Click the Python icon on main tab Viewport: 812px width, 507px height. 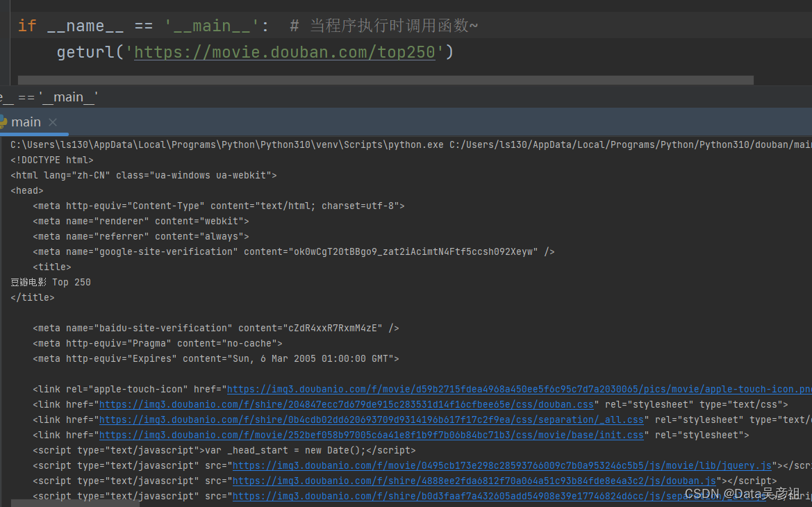pos(3,122)
